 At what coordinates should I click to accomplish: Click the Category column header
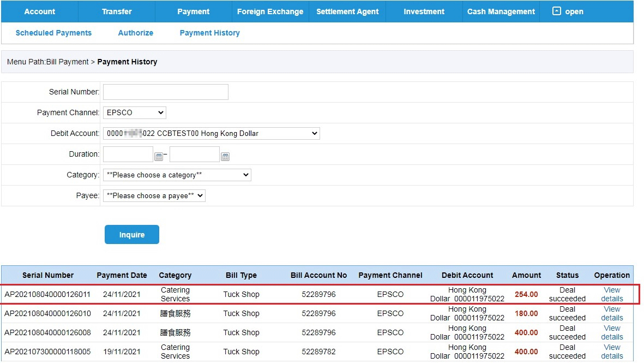(176, 276)
